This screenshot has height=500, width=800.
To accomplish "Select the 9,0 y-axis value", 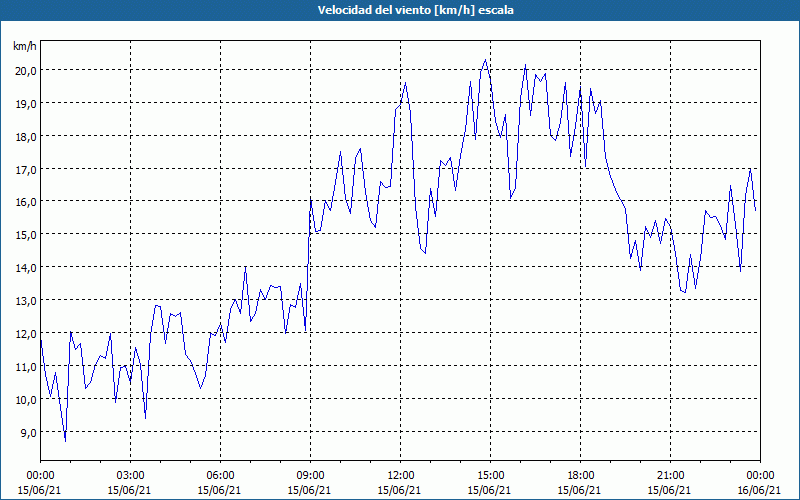I will pyautogui.click(x=29, y=433).
